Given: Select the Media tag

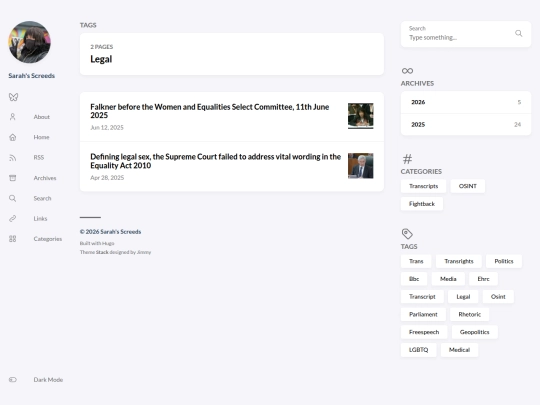Looking at the screenshot, I should [448, 279].
